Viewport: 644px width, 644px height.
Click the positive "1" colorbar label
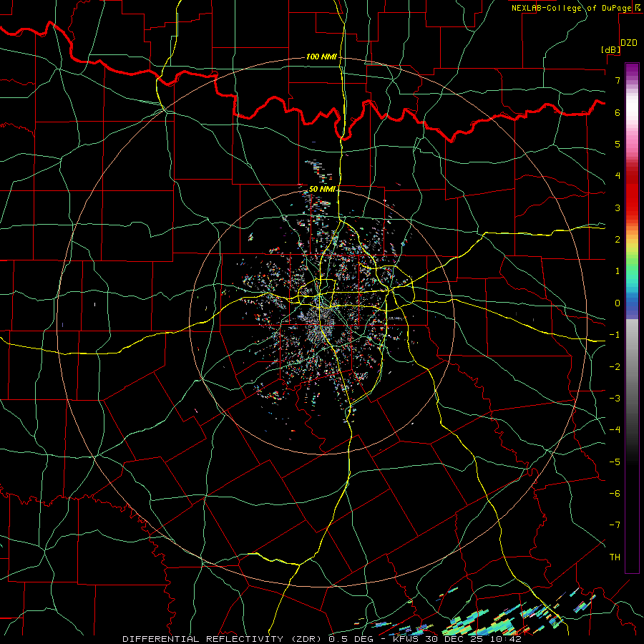pos(618,271)
